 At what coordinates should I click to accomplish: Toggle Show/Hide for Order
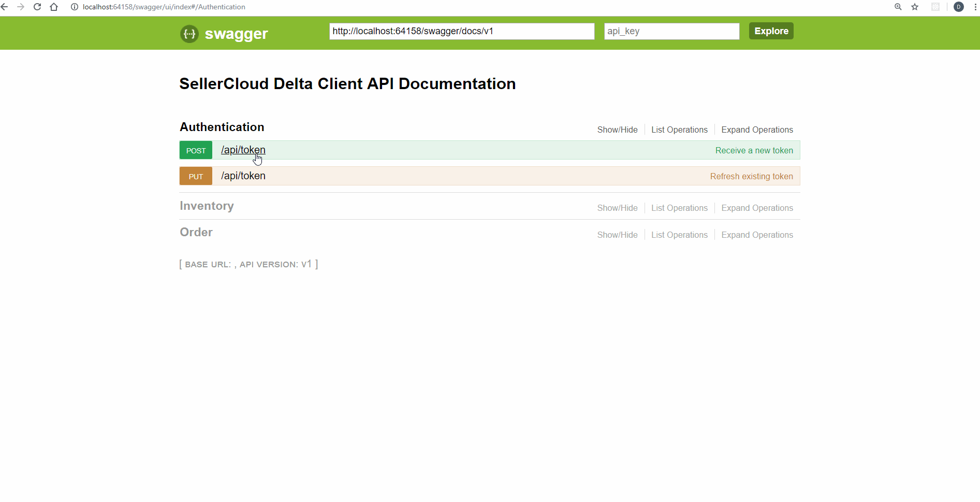(617, 235)
